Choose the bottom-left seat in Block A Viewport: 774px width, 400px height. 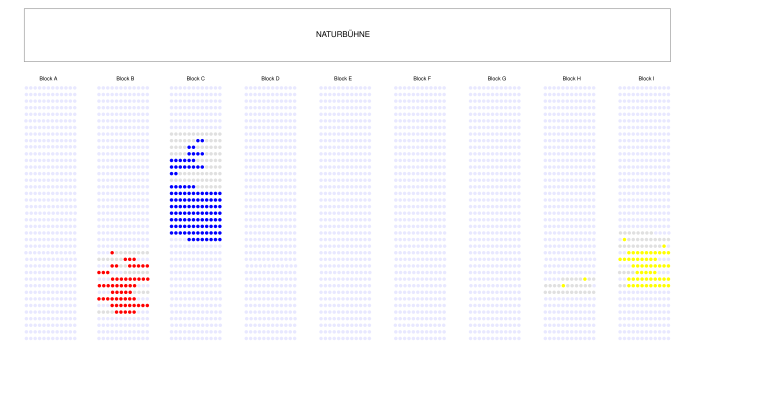pos(27,338)
